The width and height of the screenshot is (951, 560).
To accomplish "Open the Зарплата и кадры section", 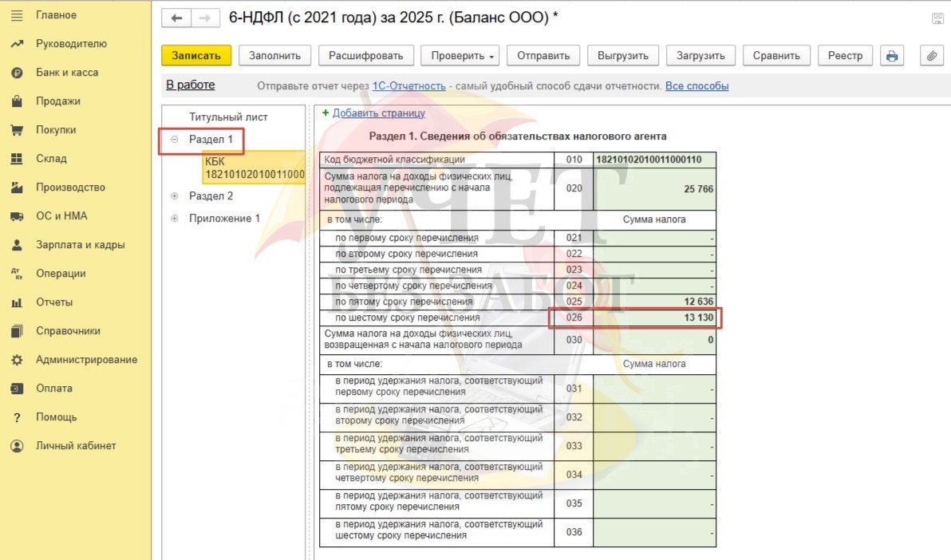I will tap(80, 245).
